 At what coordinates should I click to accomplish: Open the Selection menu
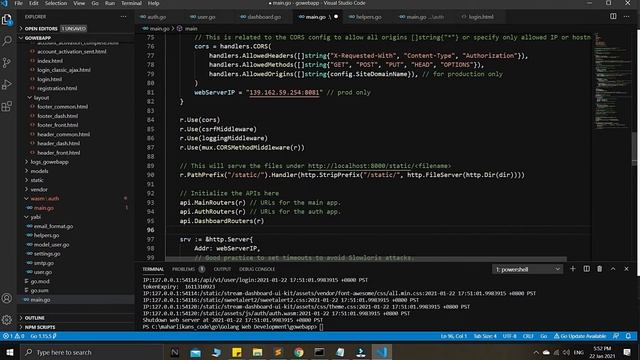56,3
